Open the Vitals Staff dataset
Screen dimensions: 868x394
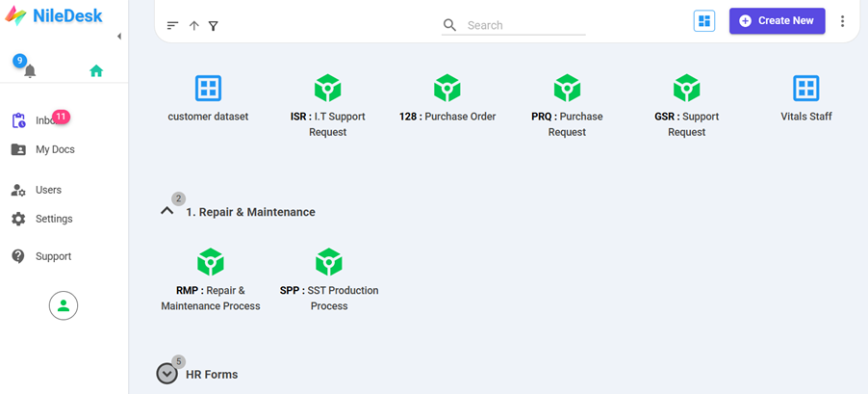(x=805, y=90)
